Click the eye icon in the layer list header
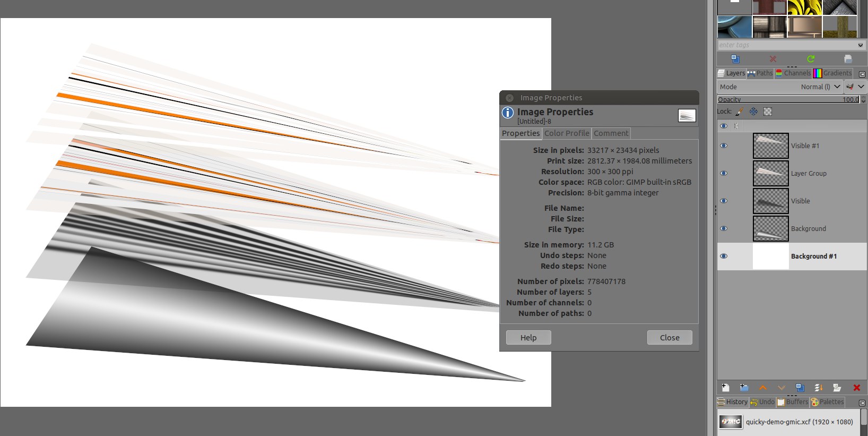868x436 pixels. pos(724,126)
